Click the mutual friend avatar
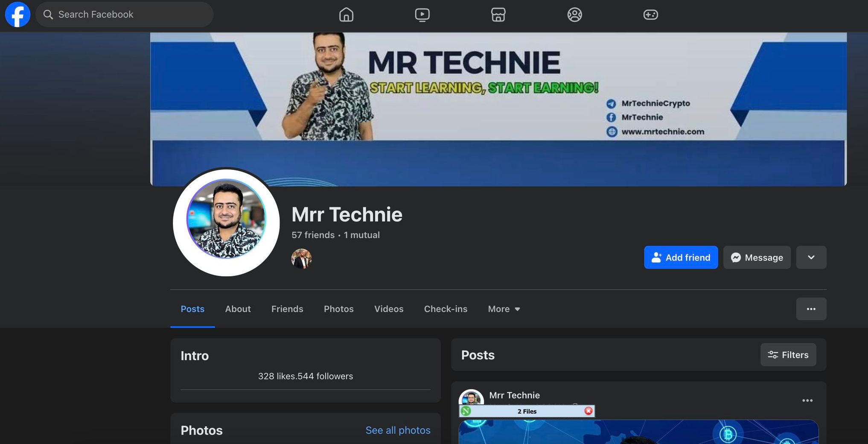Image resolution: width=868 pixels, height=444 pixels. [x=301, y=259]
